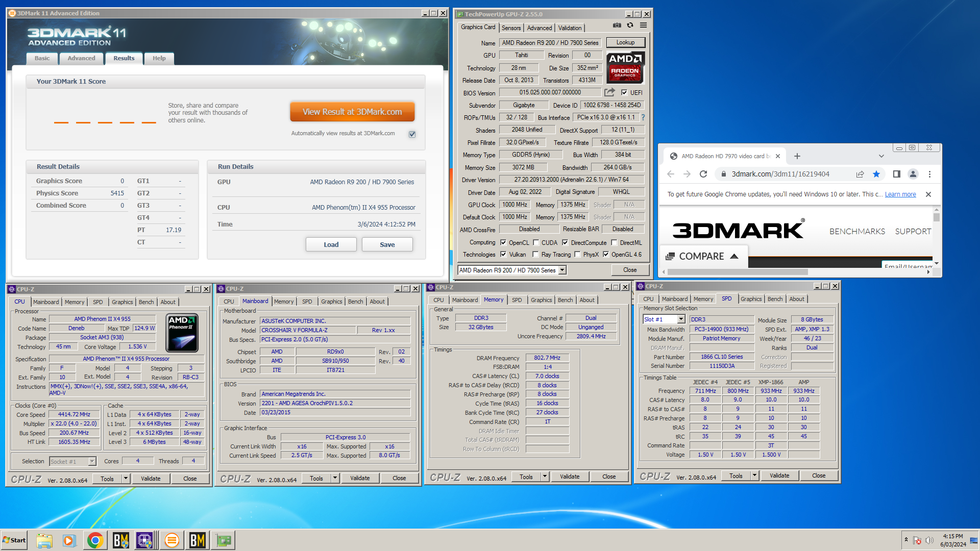The image size is (980, 551).
Task: Dismiss Chrome update notice
Action: pyautogui.click(x=928, y=194)
